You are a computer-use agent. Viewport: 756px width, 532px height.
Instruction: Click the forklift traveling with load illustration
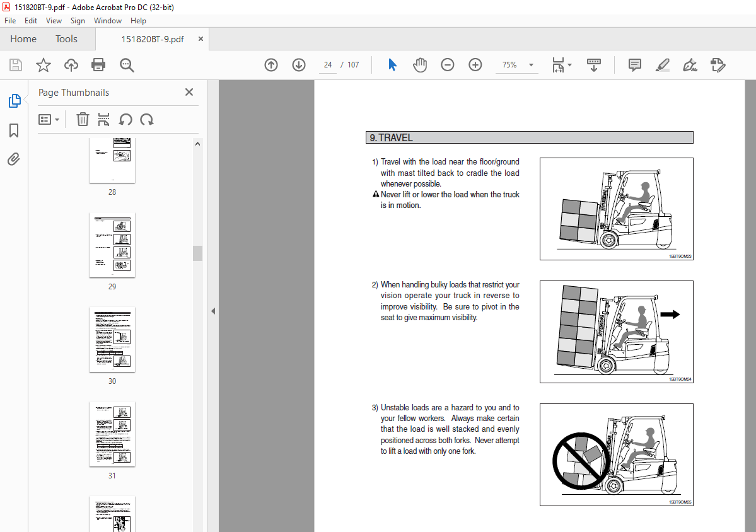[x=616, y=209]
